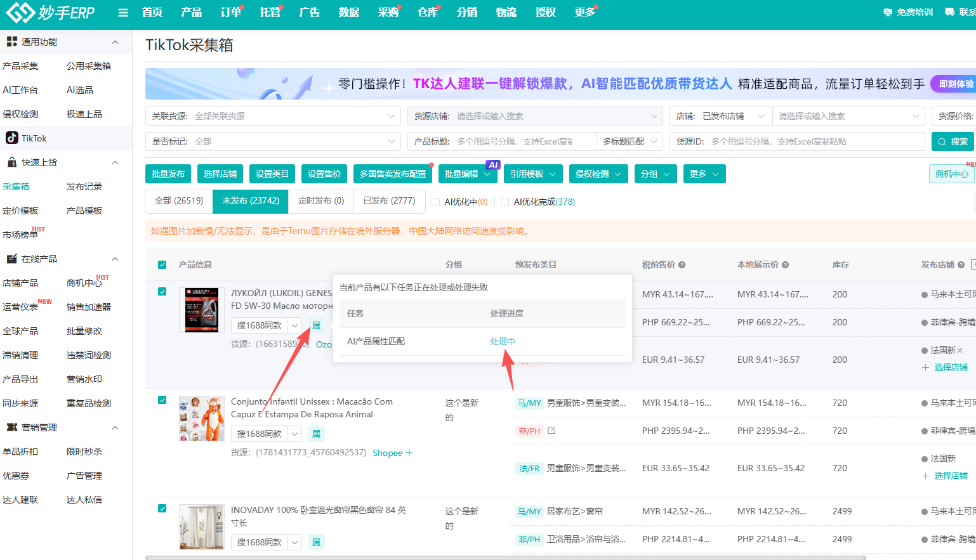This screenshot has width=976, height=560.
Task: Click the 妙手ERP logo
Action: (50, 12)
